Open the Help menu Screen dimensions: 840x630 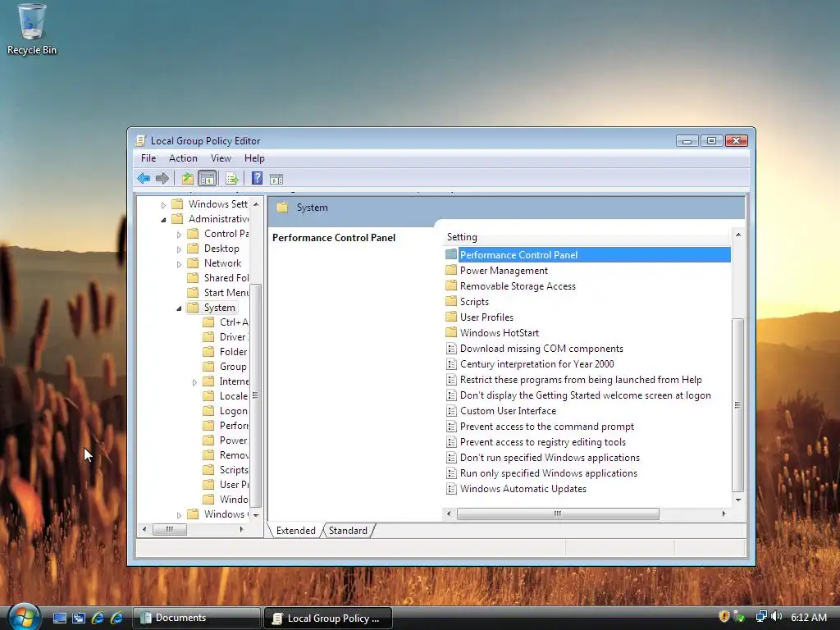254,158
